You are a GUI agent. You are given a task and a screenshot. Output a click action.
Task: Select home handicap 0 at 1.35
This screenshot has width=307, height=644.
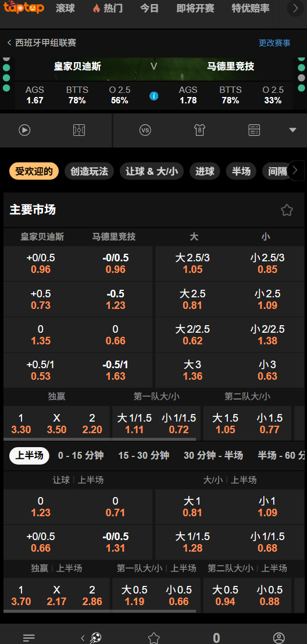pos(41,334)
